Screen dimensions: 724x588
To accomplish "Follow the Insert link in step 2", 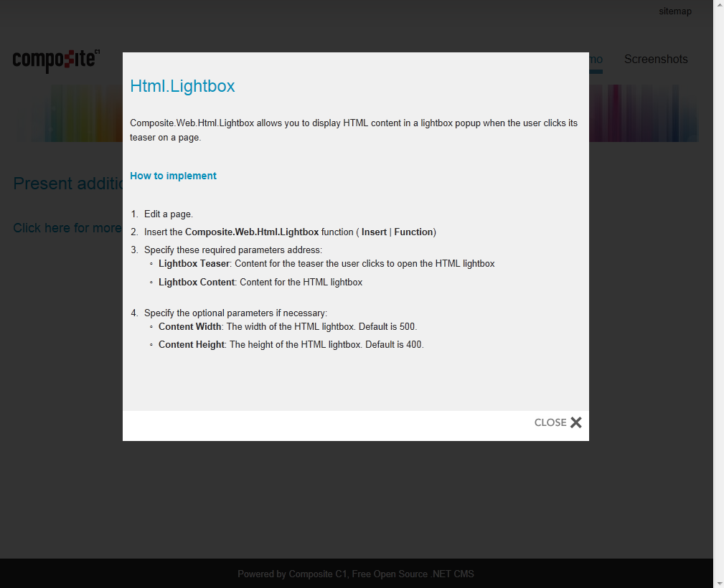I will tap(375, 232).
